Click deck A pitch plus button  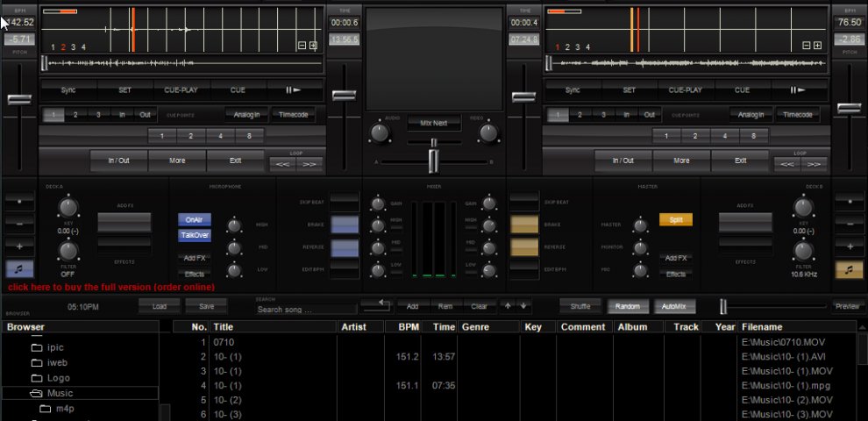(x=19, y=246)
